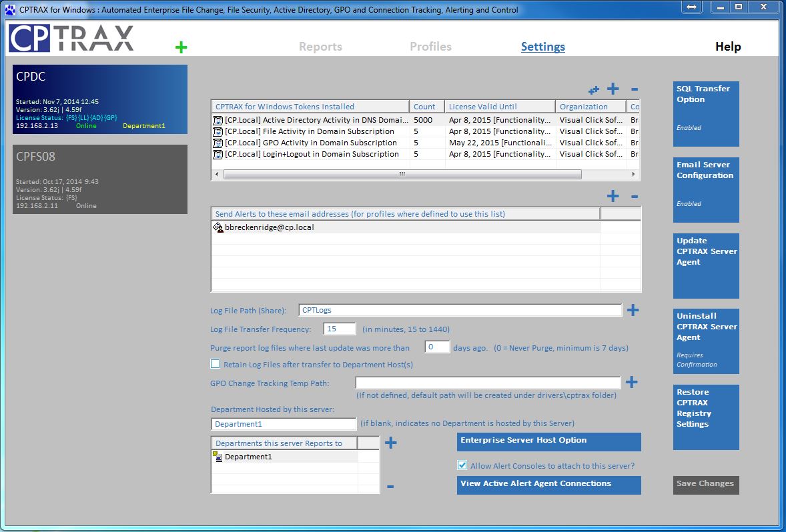Select bbreckenridge@cp.local email entry

click(x=406, y=227)
